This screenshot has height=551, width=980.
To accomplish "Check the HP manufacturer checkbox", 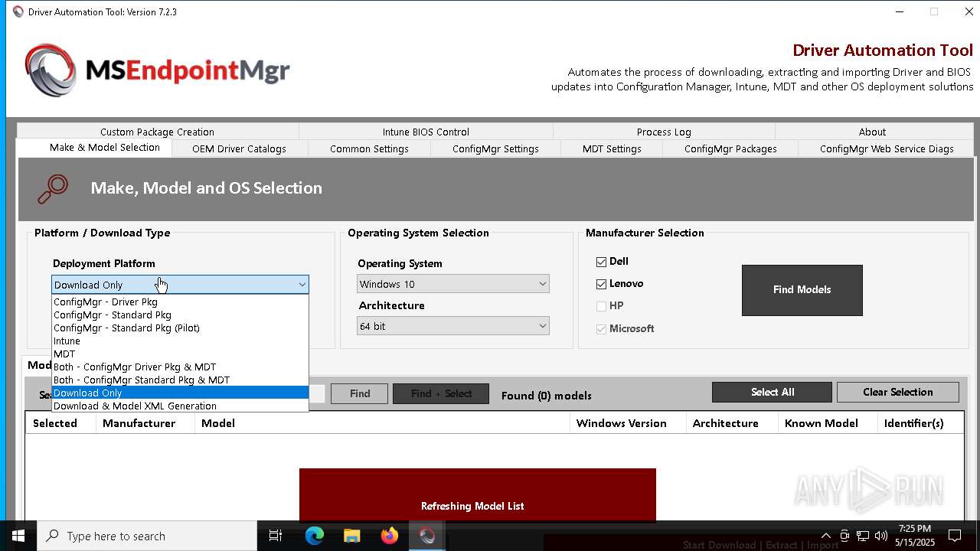I will [601, 306].
